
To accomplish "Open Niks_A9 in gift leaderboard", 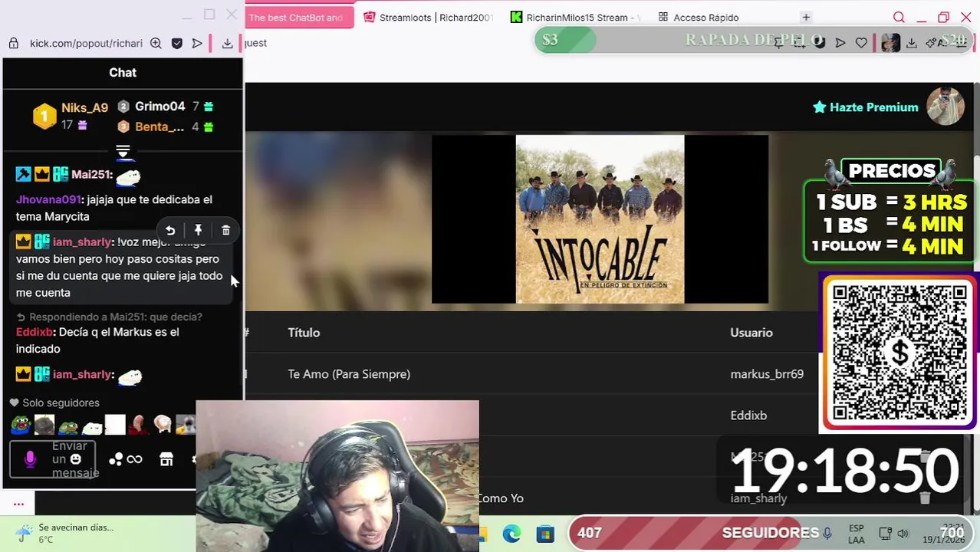I will (84, 108).
